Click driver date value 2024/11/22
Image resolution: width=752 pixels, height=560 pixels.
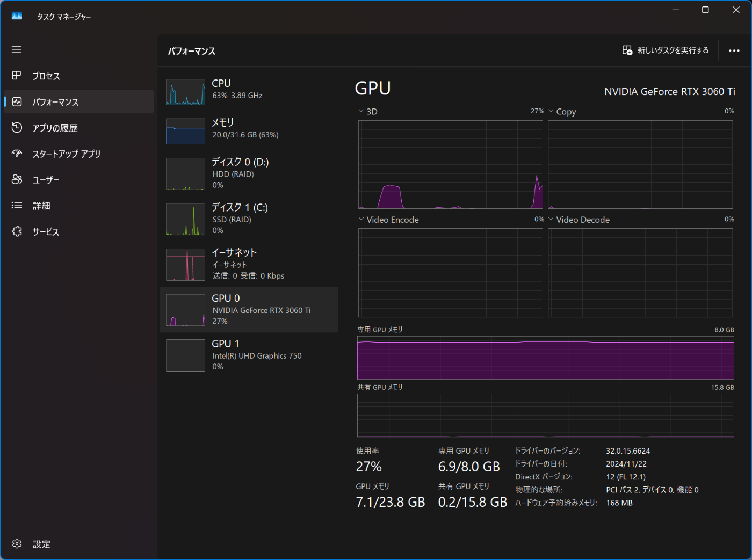coord(626,464)
